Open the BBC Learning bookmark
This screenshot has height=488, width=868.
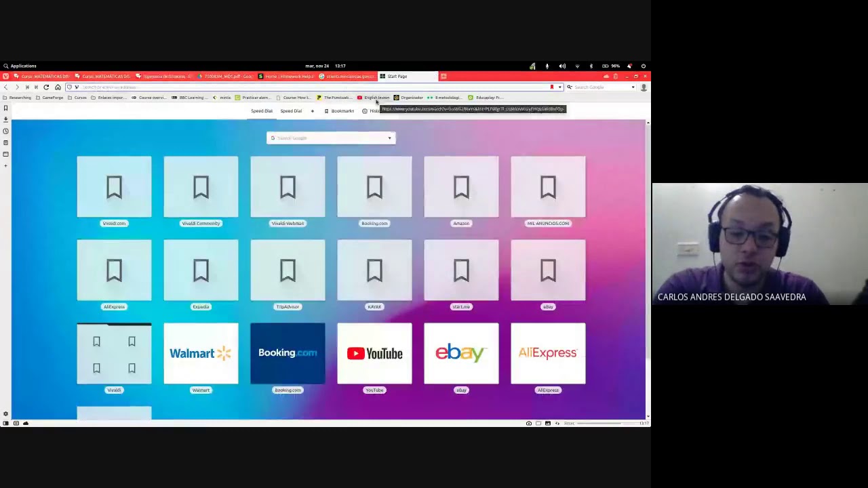click(190, 98)
